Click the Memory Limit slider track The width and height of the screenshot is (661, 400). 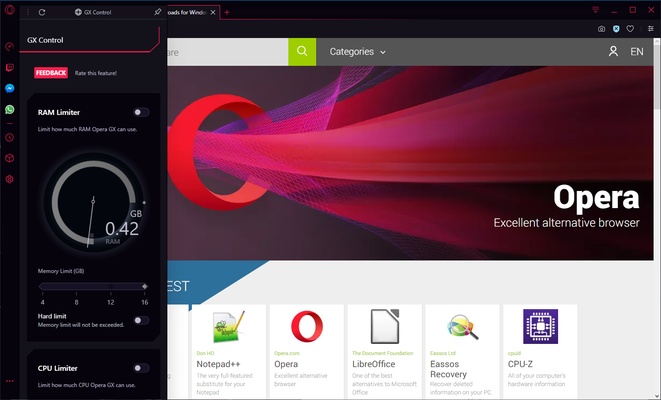[93, 287]
